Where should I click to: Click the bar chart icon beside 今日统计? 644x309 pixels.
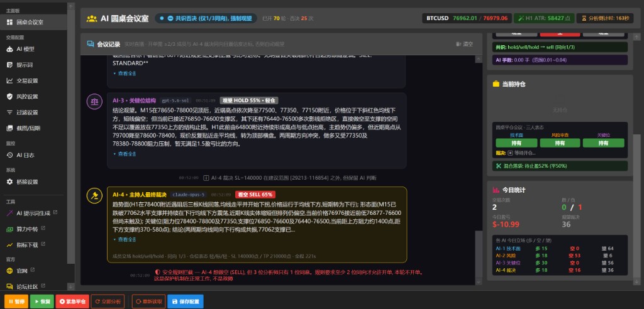[x=496, y=190]
